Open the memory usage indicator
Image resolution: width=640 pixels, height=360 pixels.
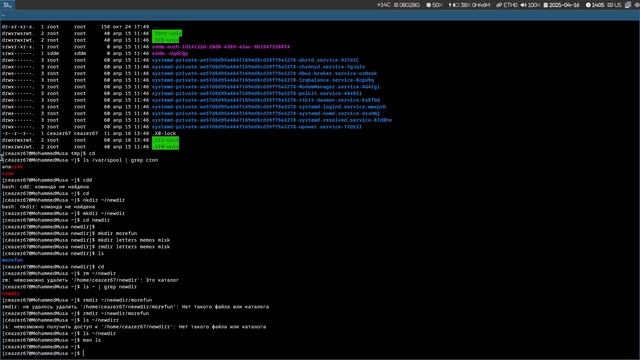point(407,5)
